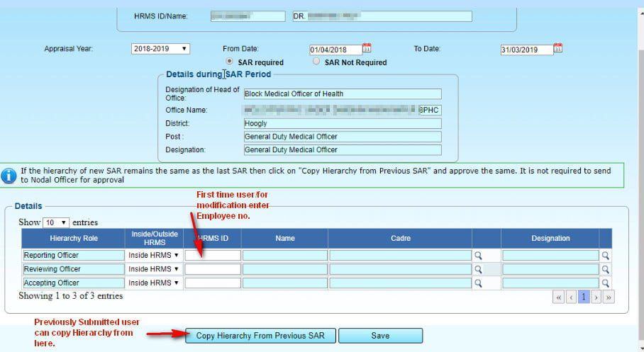Select SAR required radio button
This screenshot has height=352, width=644.
coord(229,61)
